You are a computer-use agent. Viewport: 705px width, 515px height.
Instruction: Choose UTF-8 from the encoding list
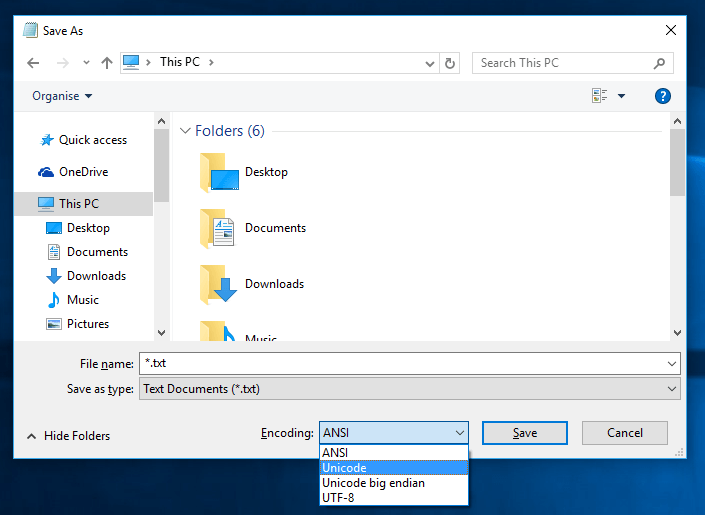[x=337, y=497]
